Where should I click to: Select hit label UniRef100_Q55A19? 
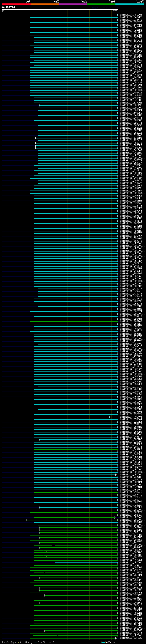click(x=131, y=515)
